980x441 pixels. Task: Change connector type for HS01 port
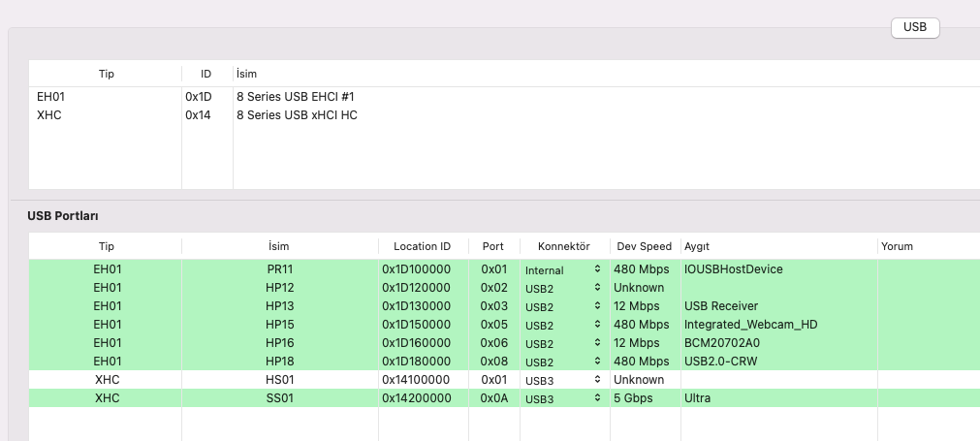coord(564,380)
